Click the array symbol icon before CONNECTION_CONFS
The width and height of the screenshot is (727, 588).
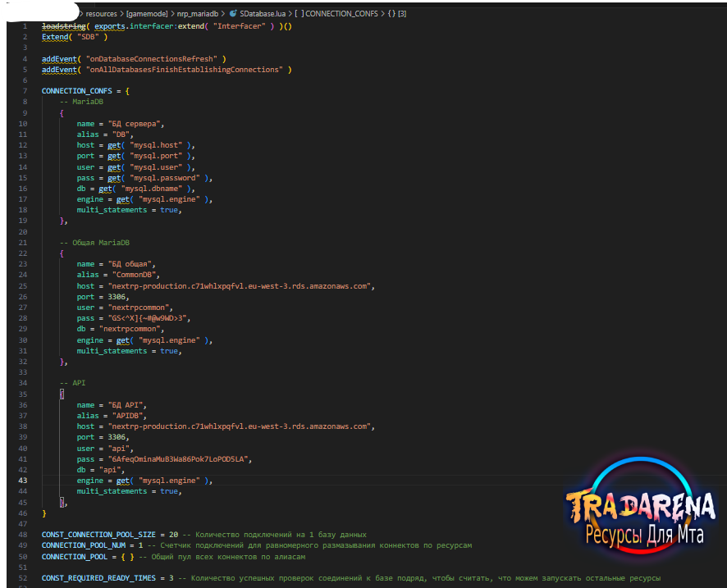(x=299, y=14)
